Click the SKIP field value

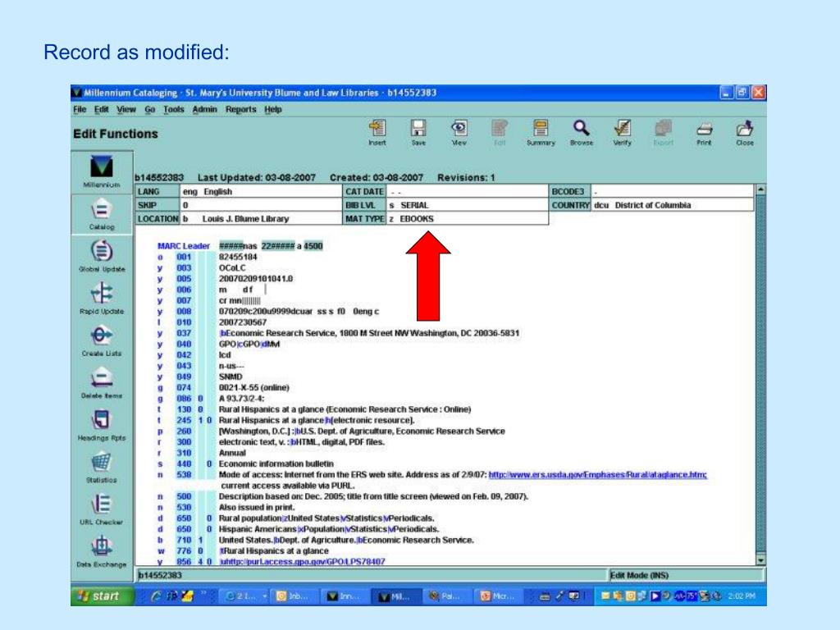pos(261,205)
